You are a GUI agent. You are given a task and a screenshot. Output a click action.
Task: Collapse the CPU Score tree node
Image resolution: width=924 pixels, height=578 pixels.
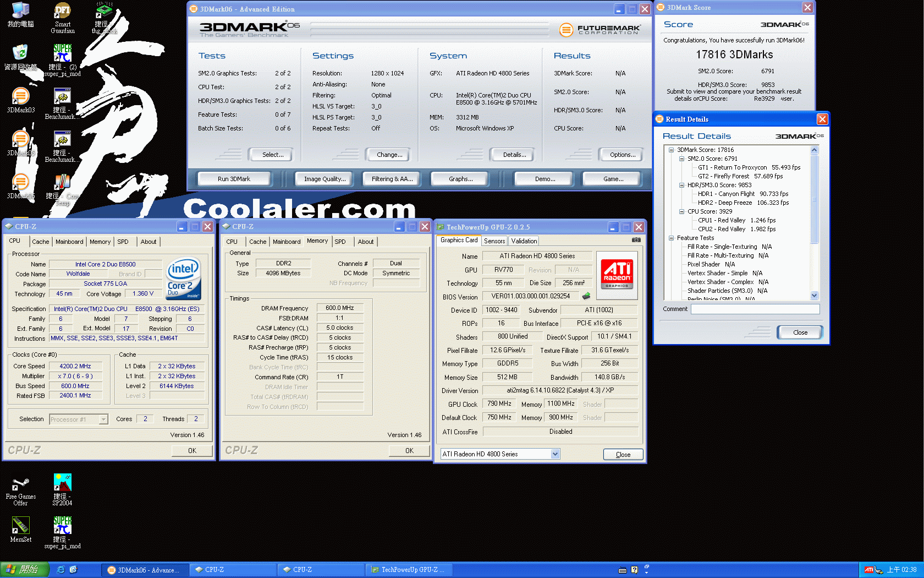pos(681,211)
